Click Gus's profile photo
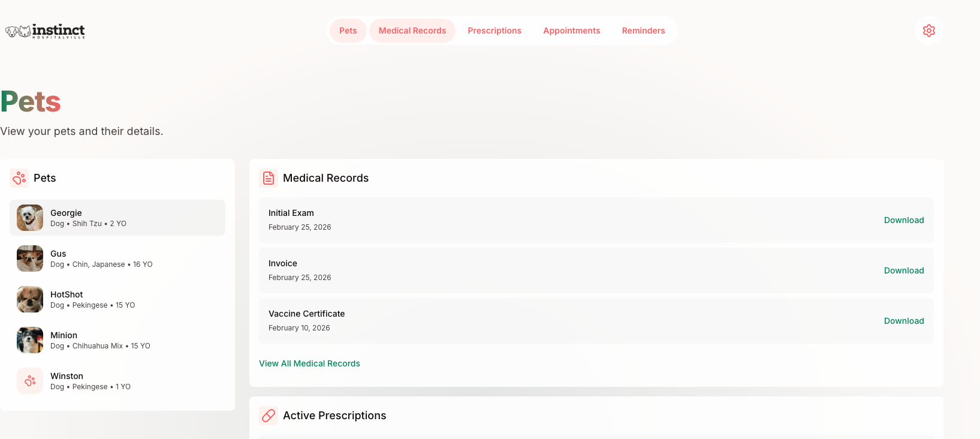 [x=30, y=258]
